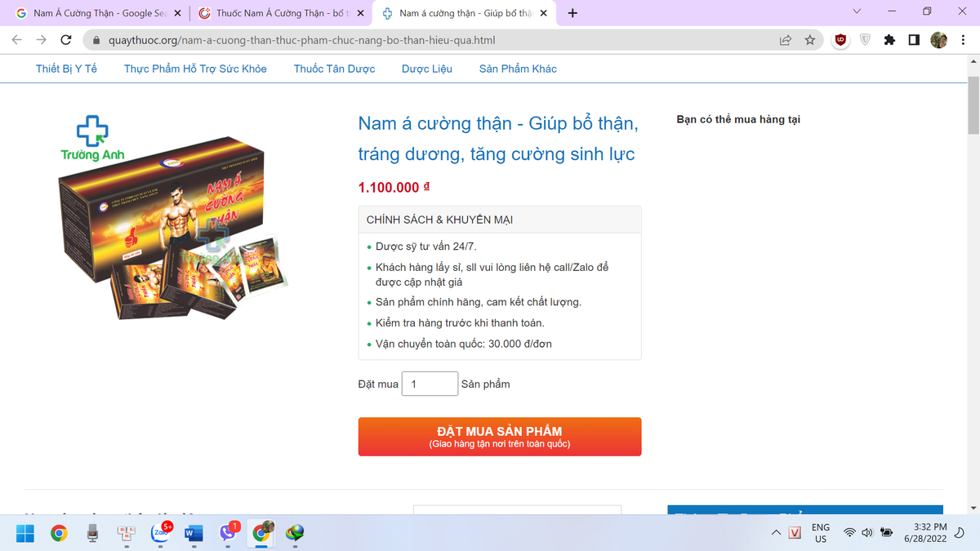This screenshot has width=980, height=551.
Task: Open the Dược Liệu menu item
Action: [x=427, y=69]
